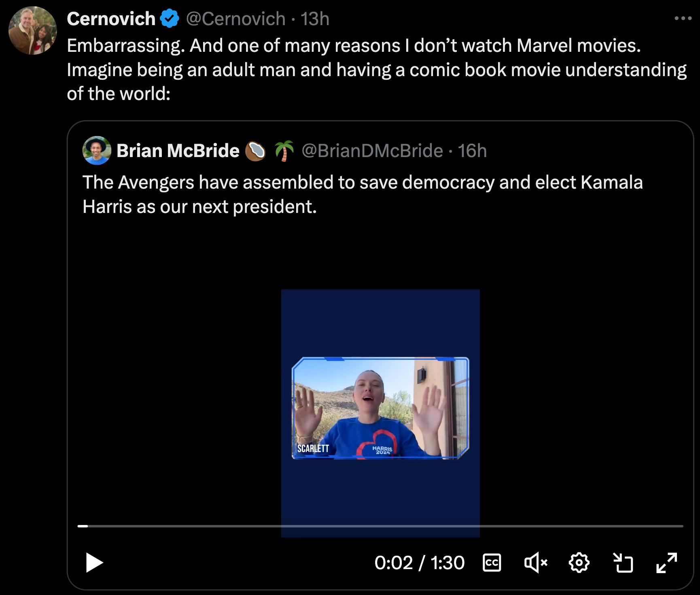Click the video time display 0:02 / 1:30

click(419, 563)
